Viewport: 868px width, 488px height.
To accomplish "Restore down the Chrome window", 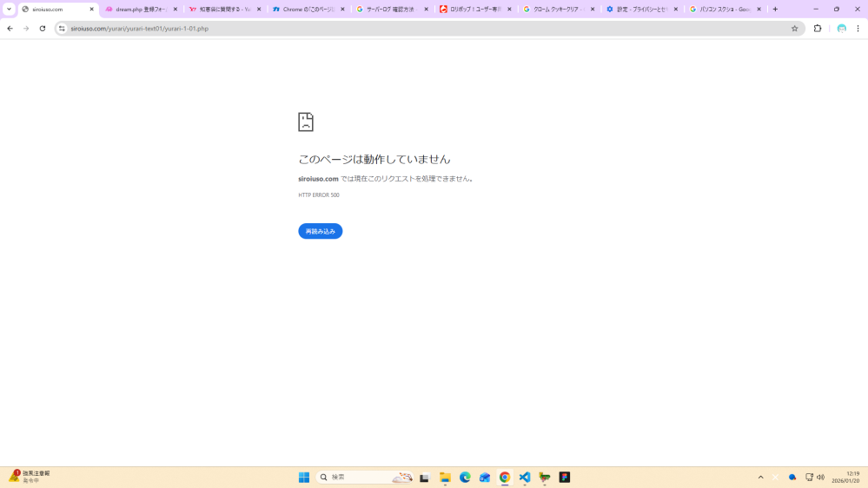I will (837, 10).
